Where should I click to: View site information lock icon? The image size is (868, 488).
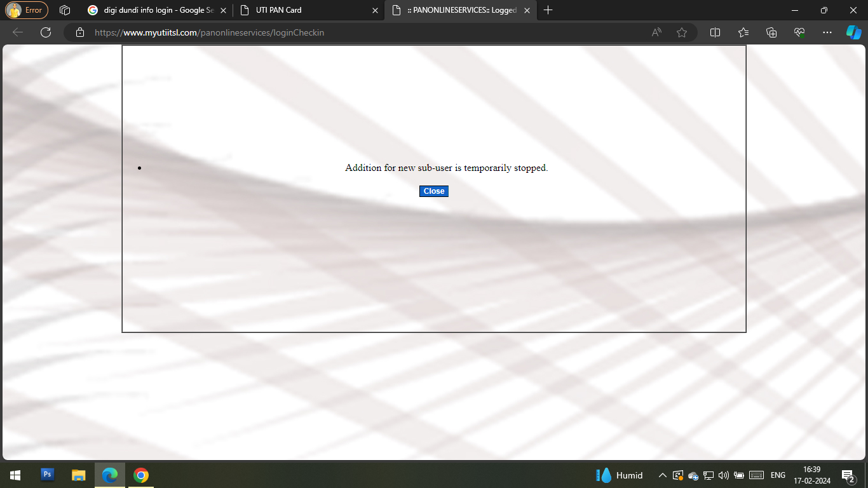(80, 32)
